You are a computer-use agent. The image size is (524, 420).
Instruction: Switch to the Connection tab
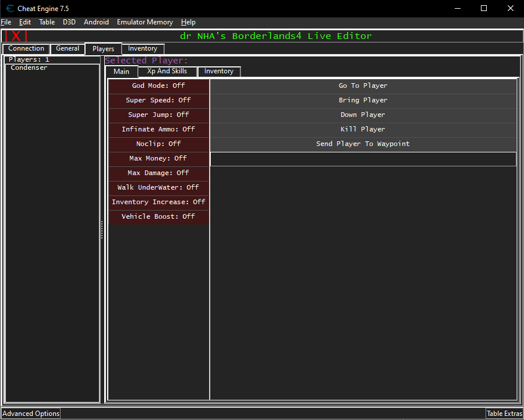(x=26, y=49)
